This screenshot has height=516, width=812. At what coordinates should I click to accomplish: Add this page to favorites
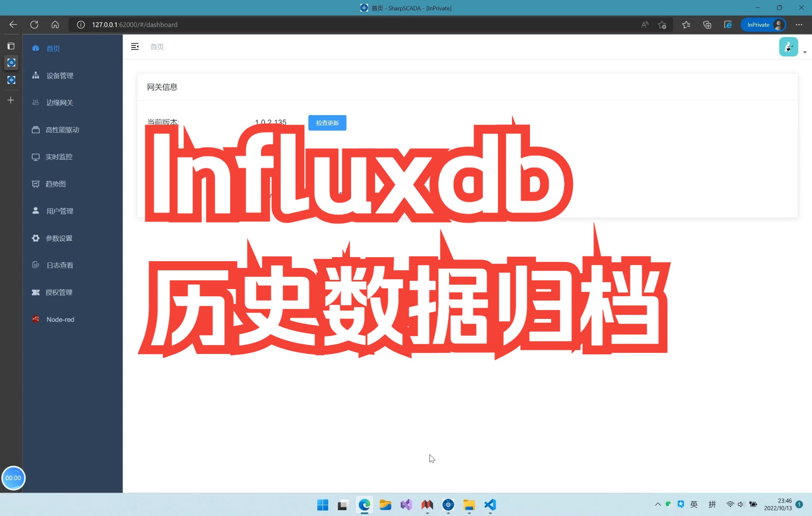662,25
